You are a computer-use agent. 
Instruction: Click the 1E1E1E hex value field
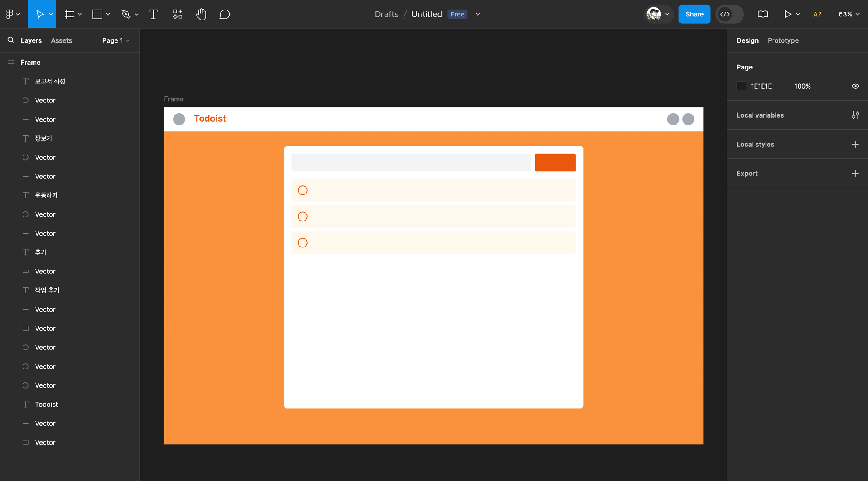[761, 86]
